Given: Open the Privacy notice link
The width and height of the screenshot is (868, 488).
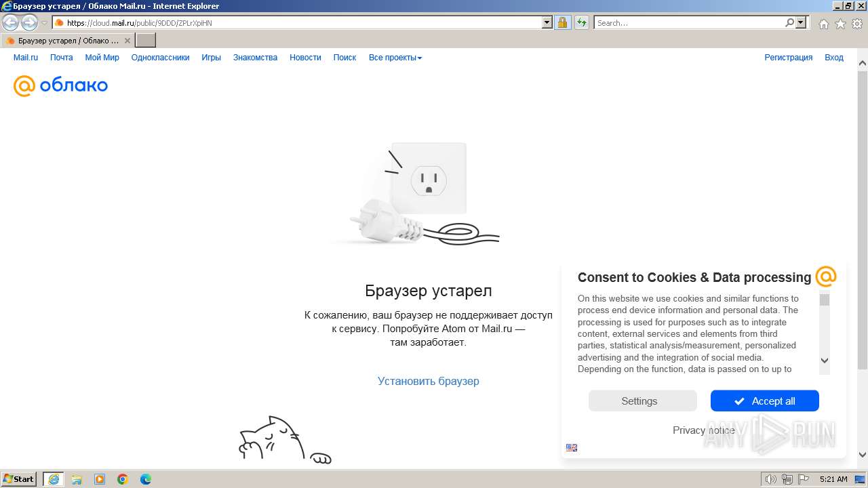Looking at the screenshot, I should pos(703,430).
